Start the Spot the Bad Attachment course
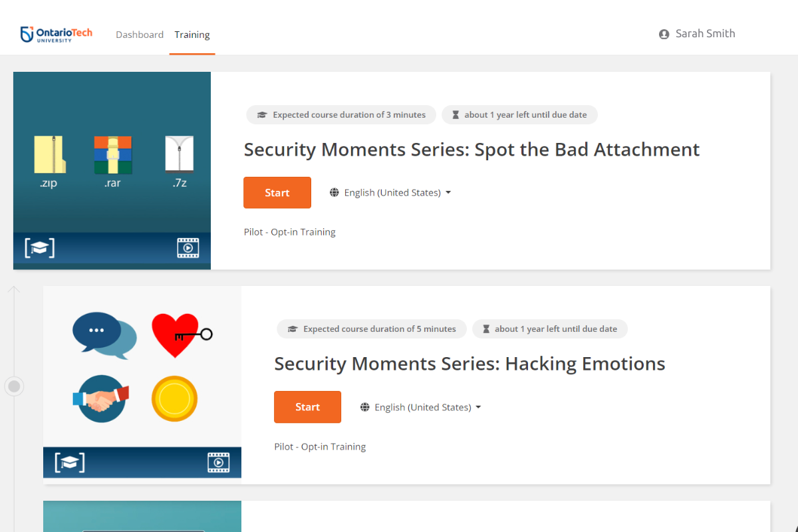Screen dimensions: 798x532 click(x=277, y=193)
